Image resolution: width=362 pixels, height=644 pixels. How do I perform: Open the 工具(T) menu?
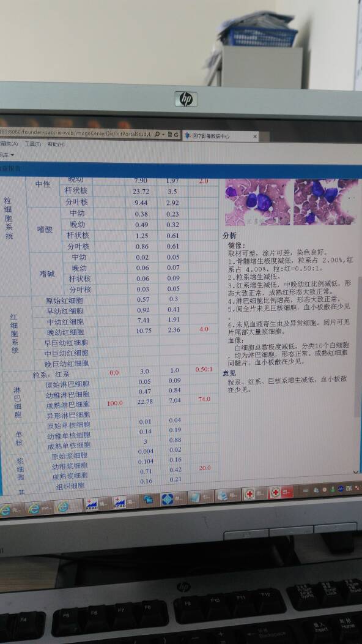click(x=32, y=144)
